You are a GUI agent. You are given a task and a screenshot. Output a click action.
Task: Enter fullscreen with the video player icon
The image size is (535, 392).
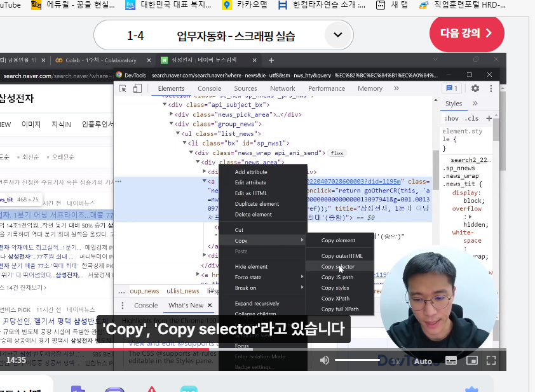click(491, 360)
